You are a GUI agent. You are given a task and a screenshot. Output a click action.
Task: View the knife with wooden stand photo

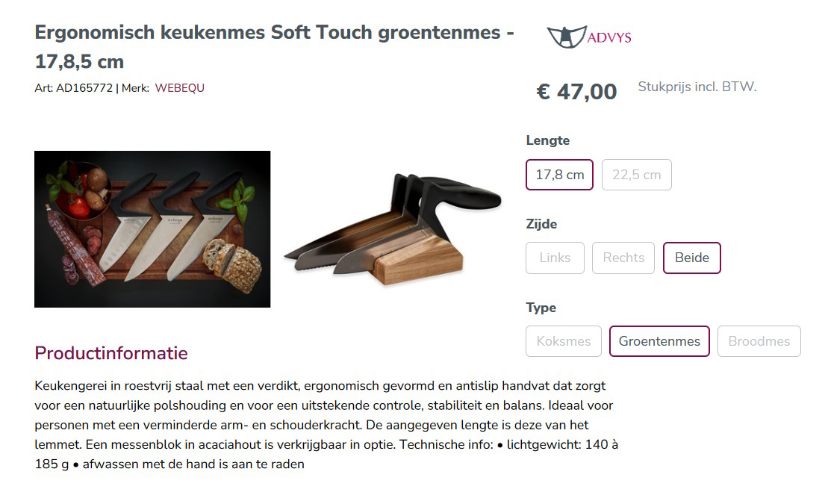pos(392,228)
